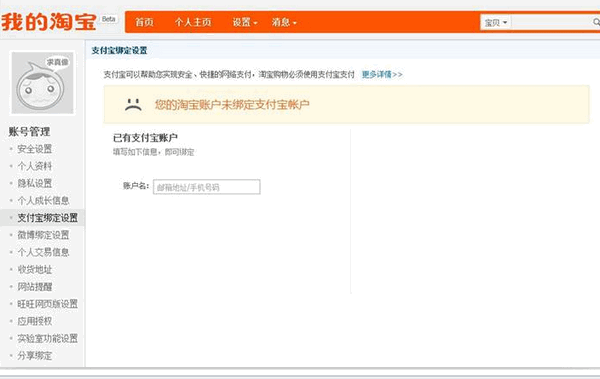
Task: Click the 已有支付宝账户 heading
Action: [145, 137]
